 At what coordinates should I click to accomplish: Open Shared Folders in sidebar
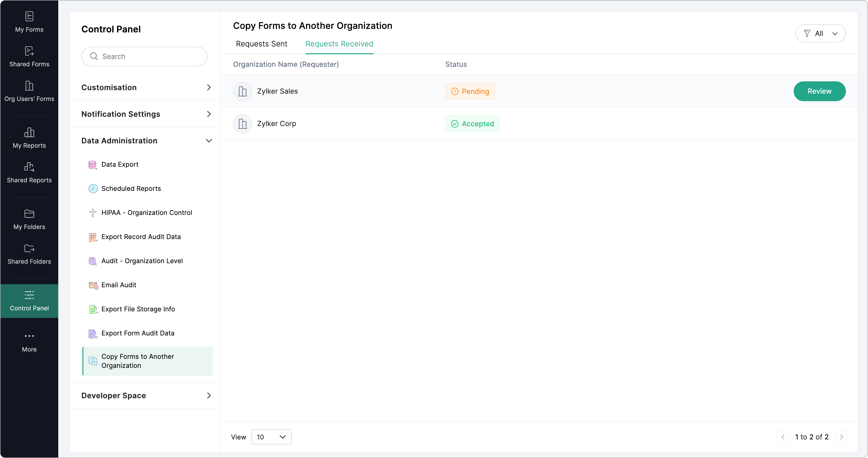(x=29, y=254)
